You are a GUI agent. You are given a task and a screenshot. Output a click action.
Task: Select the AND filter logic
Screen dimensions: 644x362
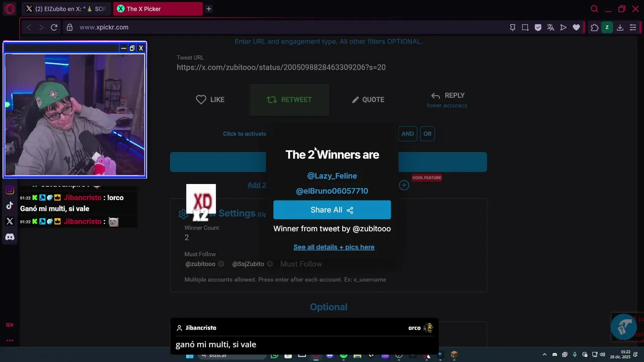pyautogui.click(x=408, y=134)
